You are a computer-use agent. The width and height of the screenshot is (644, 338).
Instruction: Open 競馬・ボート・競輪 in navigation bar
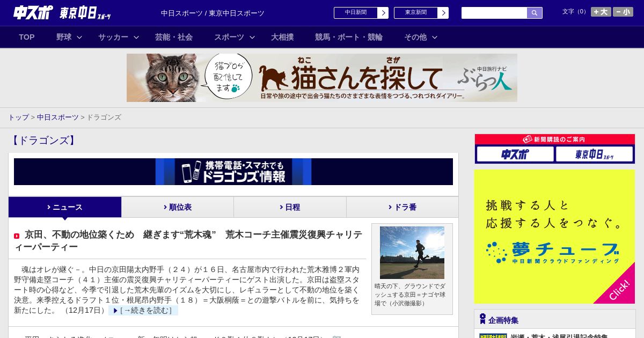349,37
